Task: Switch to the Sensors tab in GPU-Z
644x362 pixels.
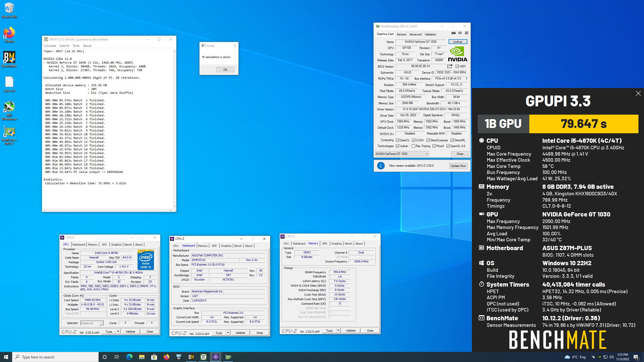Action: [x=401, y=34]
